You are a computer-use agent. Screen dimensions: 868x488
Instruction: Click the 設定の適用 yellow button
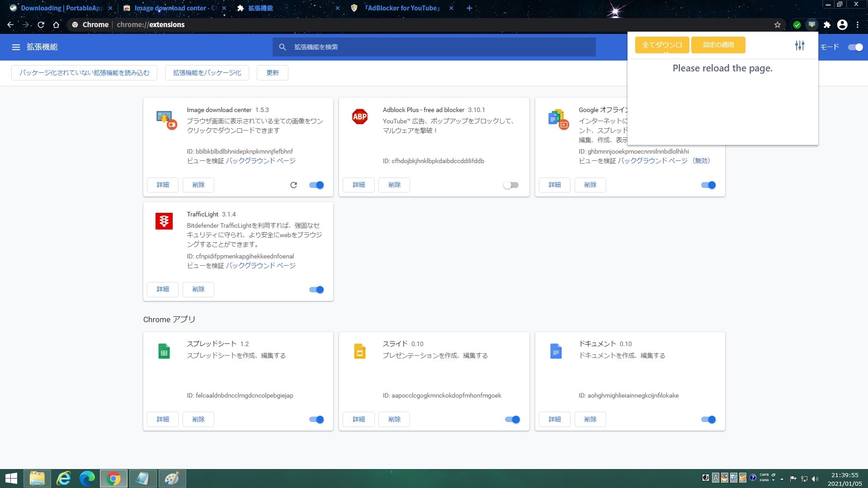click(718, 45)
